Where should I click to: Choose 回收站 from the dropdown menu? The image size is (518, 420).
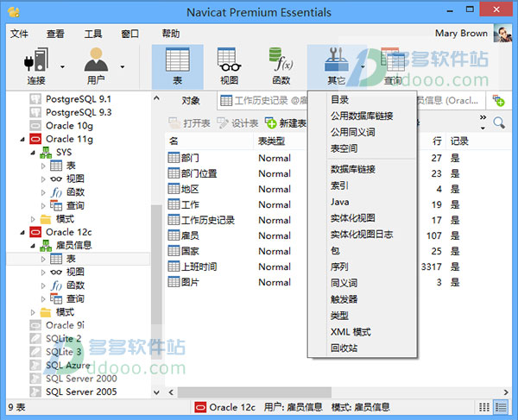coord(344,348)
